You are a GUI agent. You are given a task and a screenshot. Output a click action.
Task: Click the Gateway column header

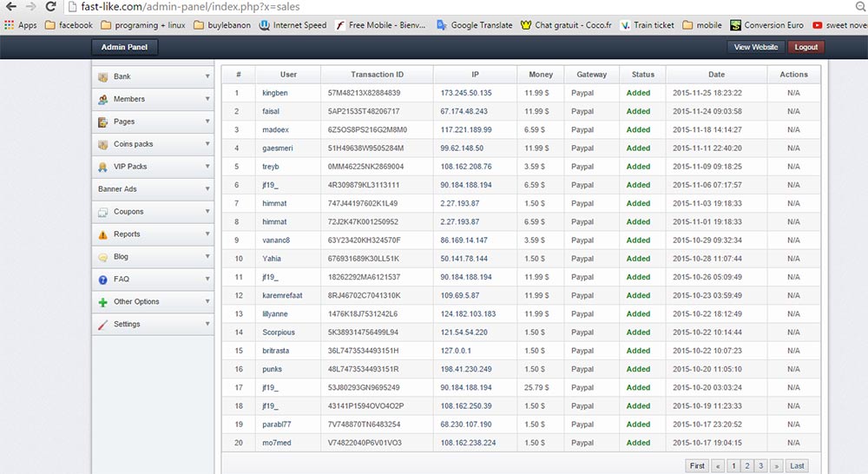pos(591,74)
